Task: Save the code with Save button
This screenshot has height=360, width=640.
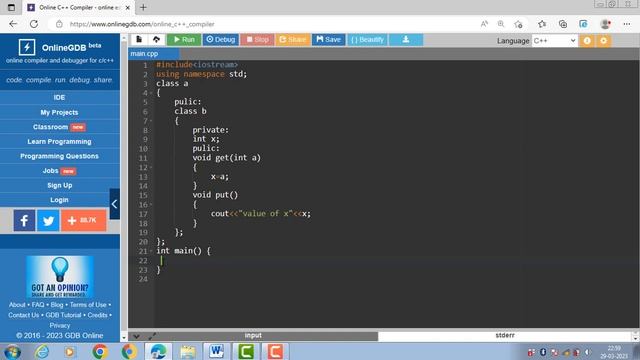Action: tap(329, 40)
